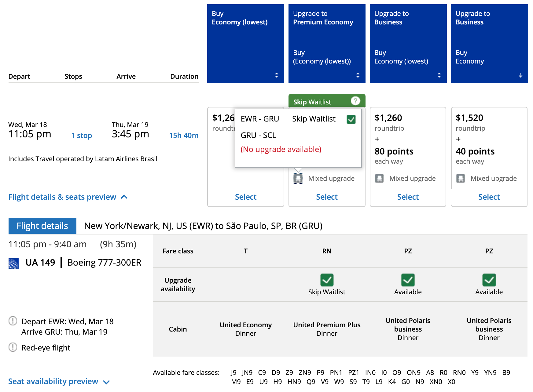Viewport: 533px width, 392px height.
Task: Click the United Airlines logo next to UA 149
Action: [x=14, y=263]
